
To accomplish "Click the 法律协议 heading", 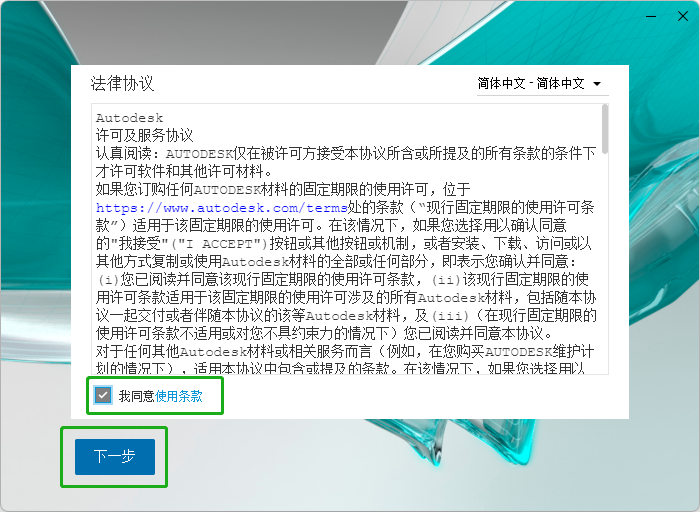I will point(123,83).
